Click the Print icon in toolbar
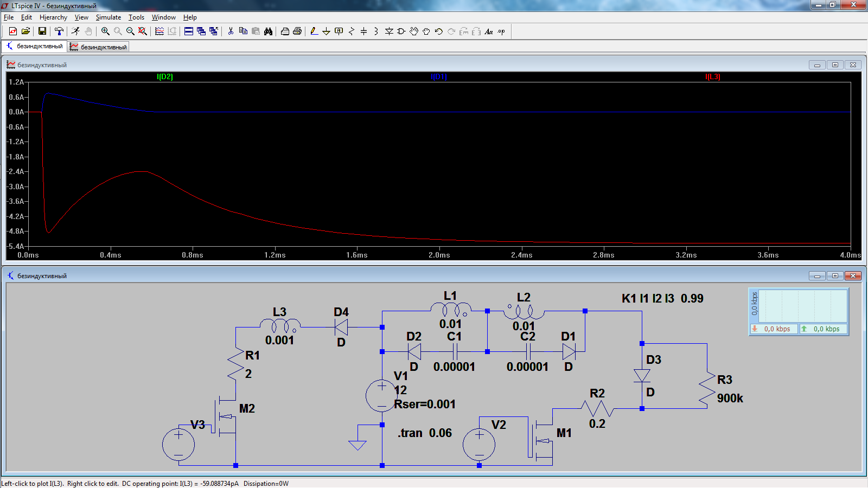Viewport: 868px width, 488px height. [x=297, y=31]
